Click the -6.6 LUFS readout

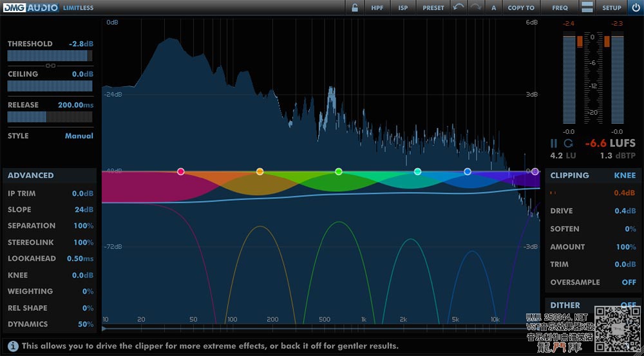coord(610,144)
